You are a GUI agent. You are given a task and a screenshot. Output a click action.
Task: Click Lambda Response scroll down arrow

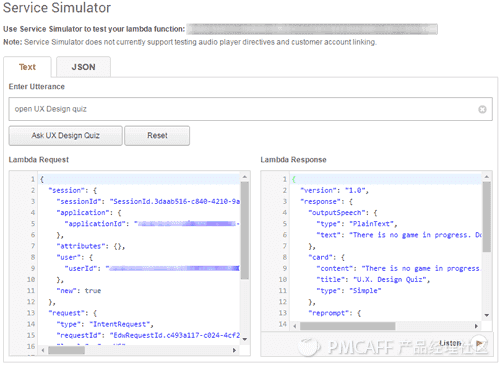pos(487,315)
